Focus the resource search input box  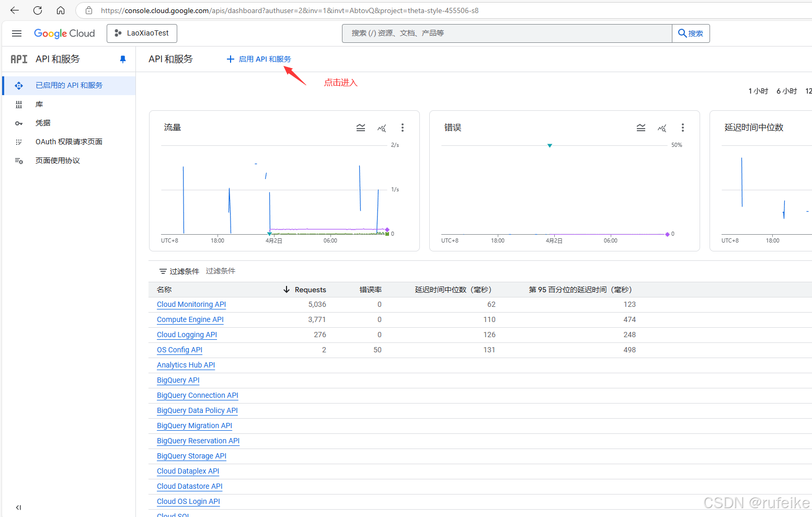point(507,33)
